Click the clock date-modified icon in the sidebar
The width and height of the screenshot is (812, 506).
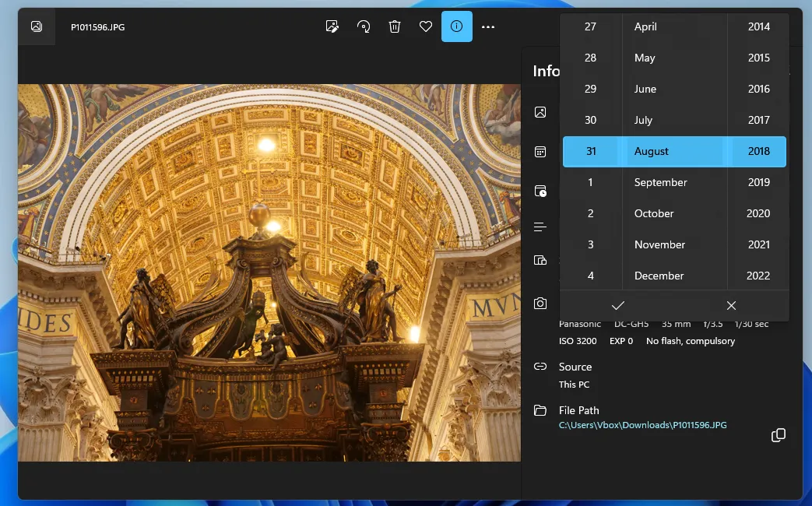(x=540, y=190)
